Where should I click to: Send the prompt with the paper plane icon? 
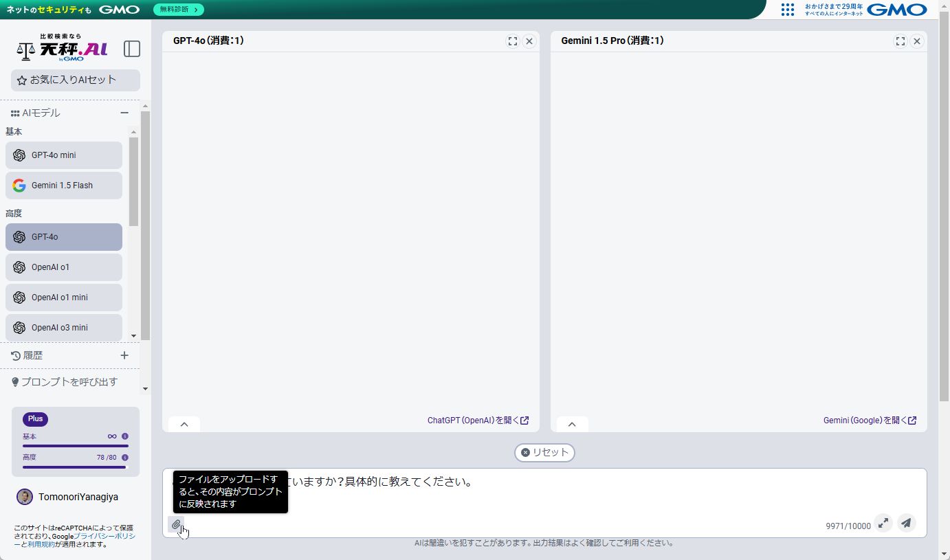click(x=906, y=523)
